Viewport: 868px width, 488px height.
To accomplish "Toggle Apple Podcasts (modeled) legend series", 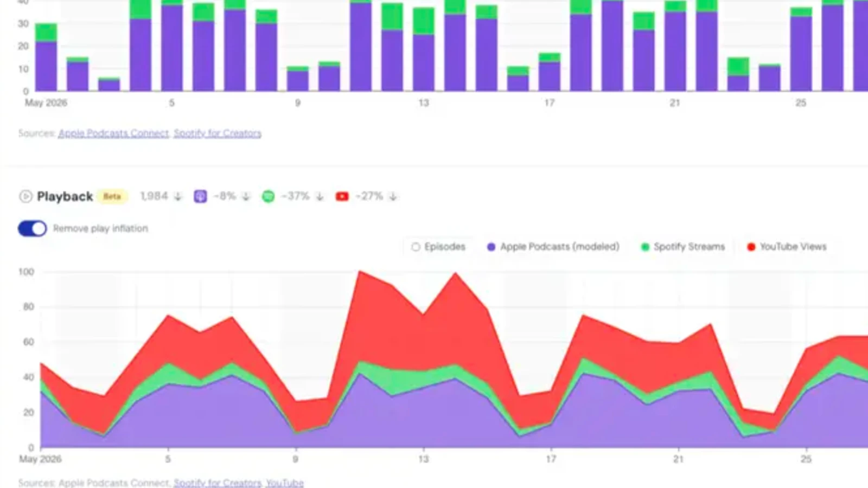I will [553, 247].
